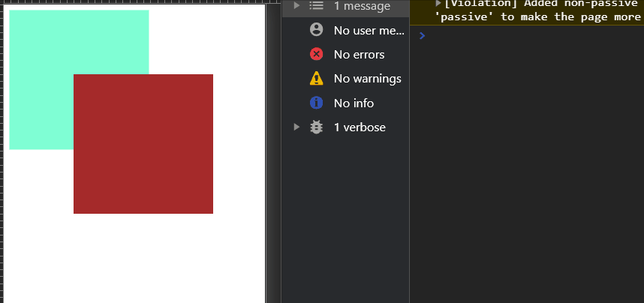The height and width of the screenshot is (303, 644).
Task: Expand the 1 verbose group arrow
Action: [296, 127]
